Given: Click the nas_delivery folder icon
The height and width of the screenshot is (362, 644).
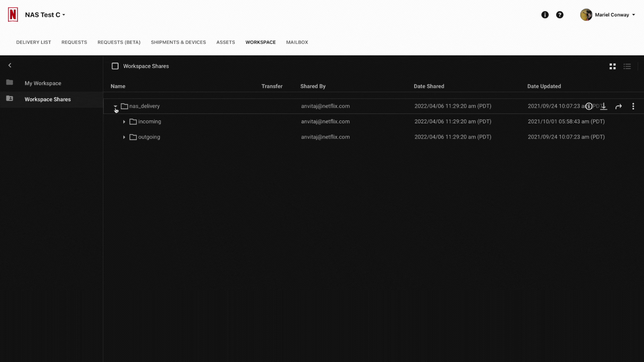Looking at the screenshot, I should 124,106.
